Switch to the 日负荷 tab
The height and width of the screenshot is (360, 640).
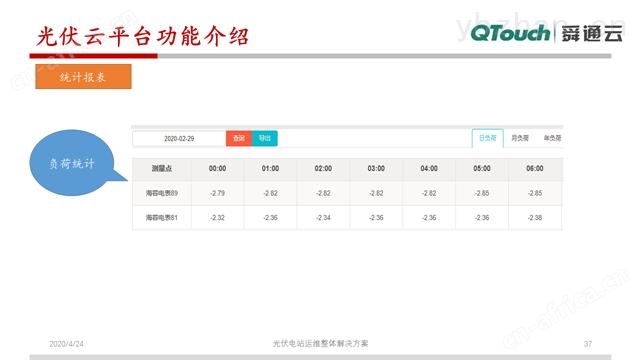pos(487,138)
